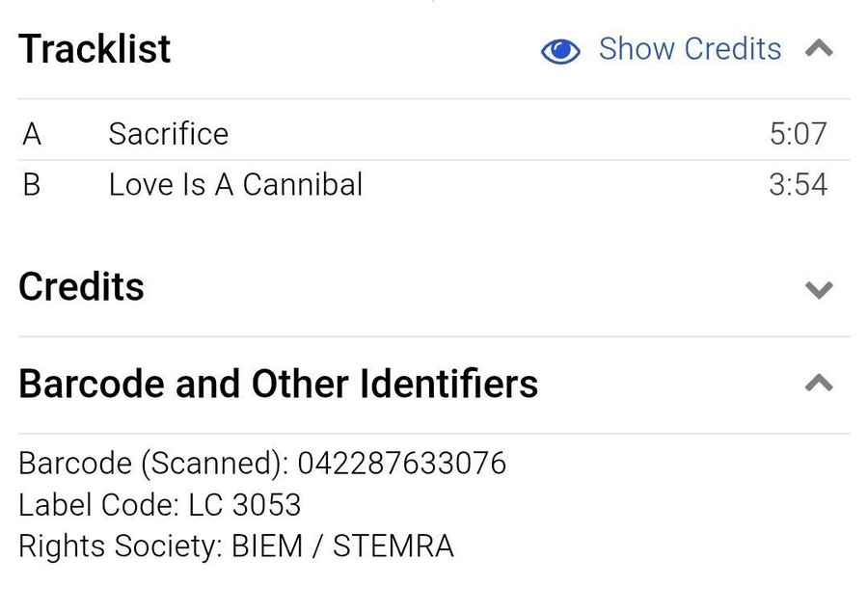Click the 3:54 track duration

pos(798,184)
